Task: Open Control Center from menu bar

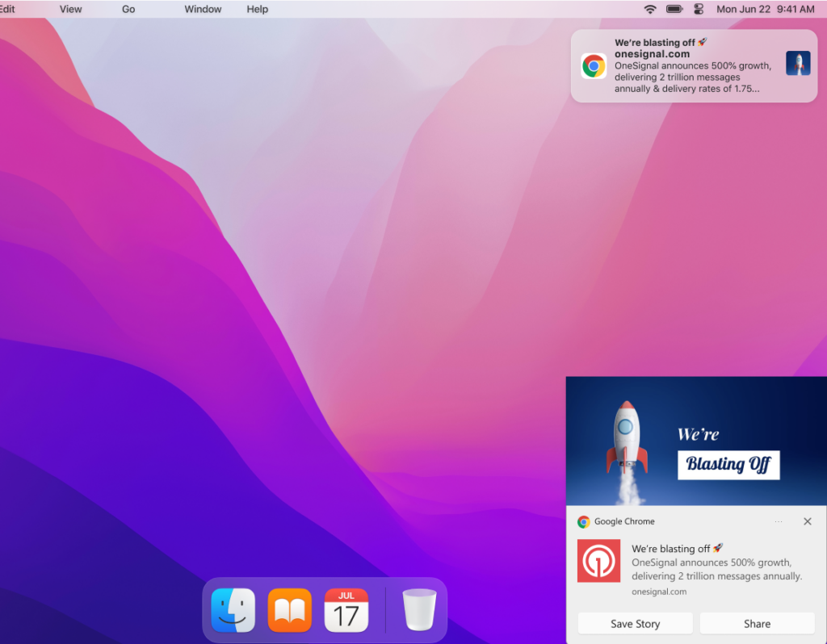Action: [699, 9]
